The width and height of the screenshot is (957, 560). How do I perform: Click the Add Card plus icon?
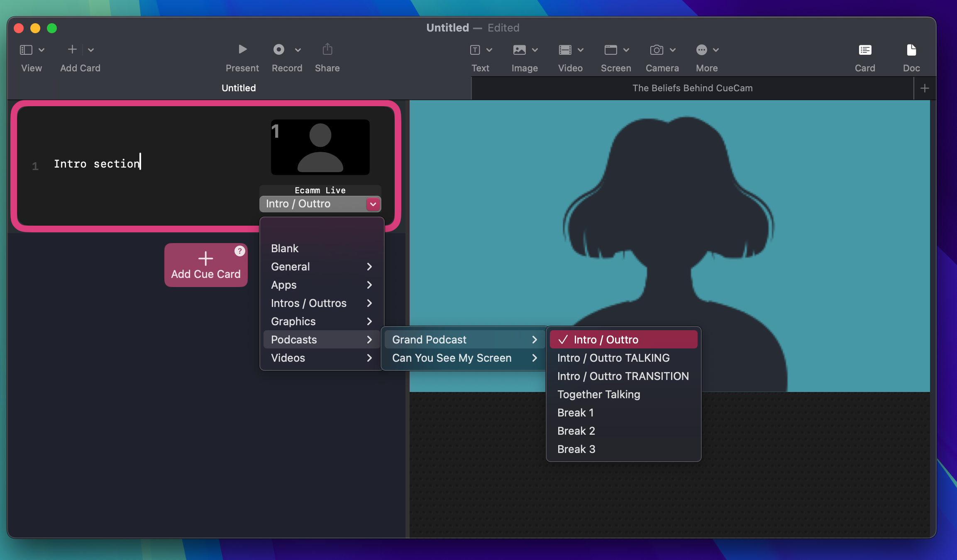pos(72,50)
